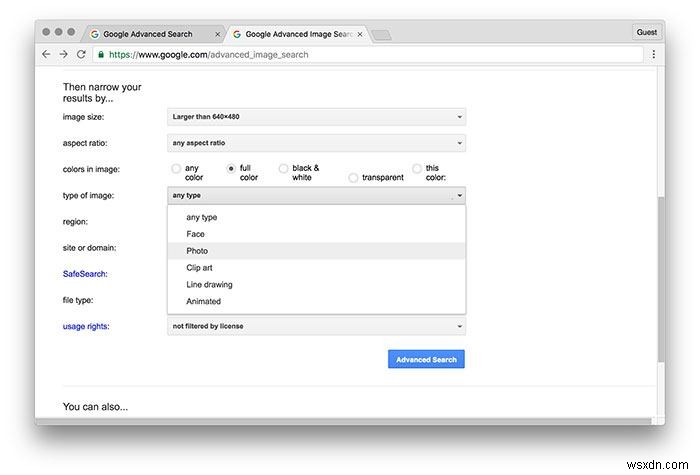Open the usage rights dropdown
The width and height of the screenshot is (700, 475).
[x=317, y=326]
